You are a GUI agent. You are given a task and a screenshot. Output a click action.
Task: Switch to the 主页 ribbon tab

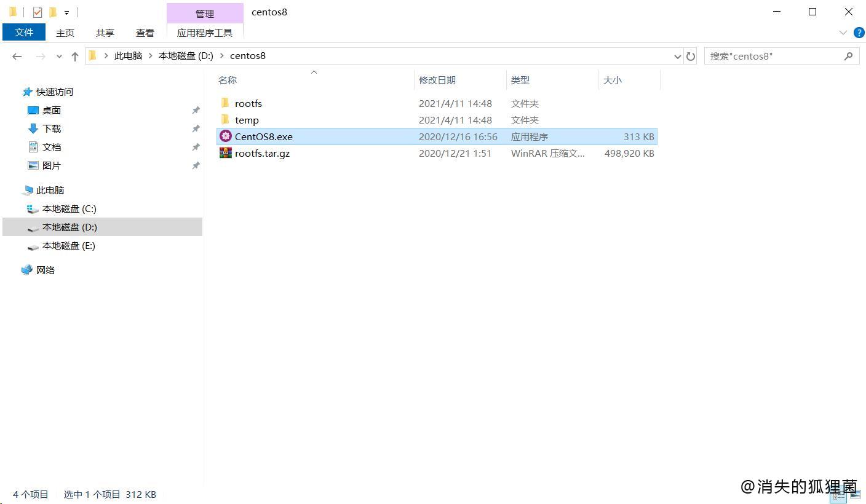pyautogui.click(x=65, y=33)
